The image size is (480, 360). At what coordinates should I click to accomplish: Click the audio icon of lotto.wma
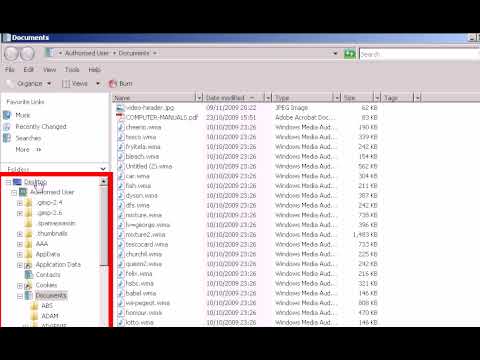click(x=120, y=322)
